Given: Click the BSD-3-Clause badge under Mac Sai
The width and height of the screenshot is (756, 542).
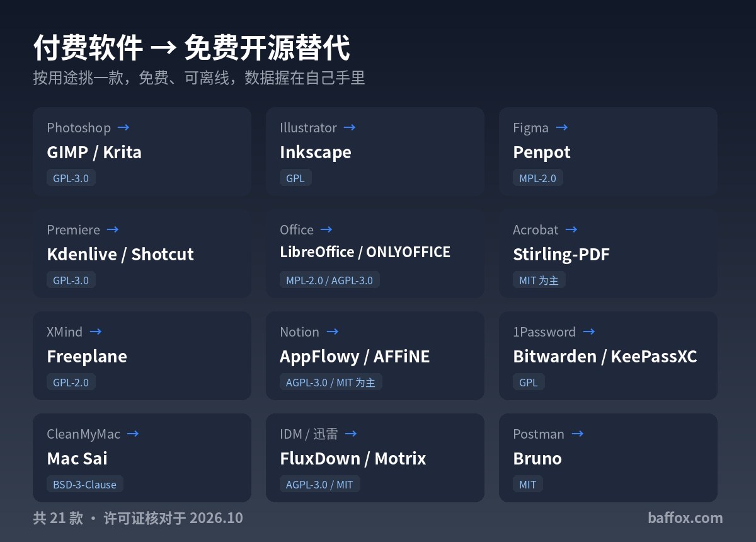Looking at the screenshot, I should point(85,484).
